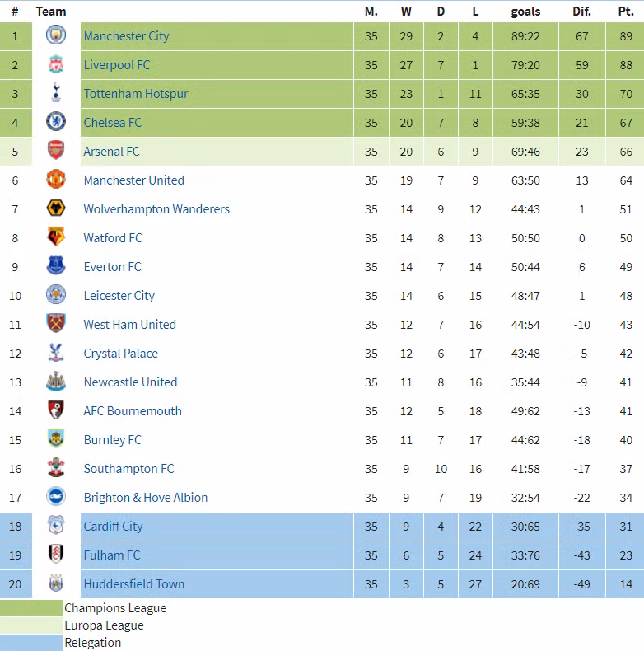Click the Everton FC badge icon
Screen dimensions: 644x651
[x=56, y=266]
